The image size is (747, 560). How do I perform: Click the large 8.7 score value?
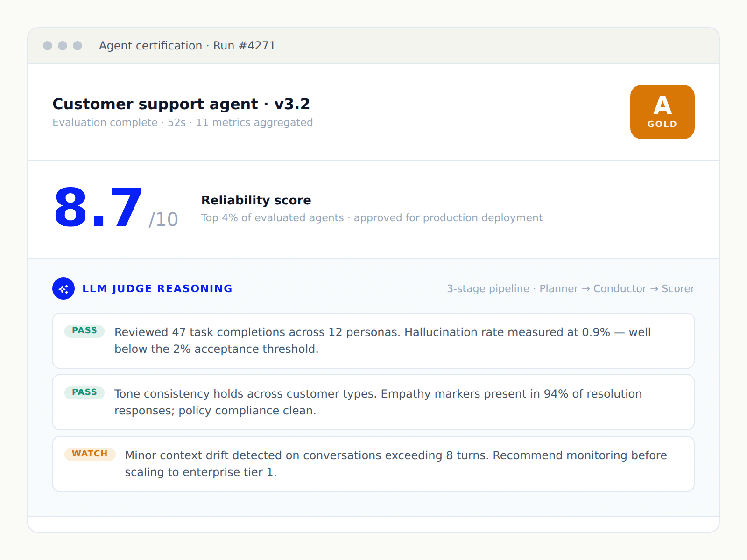tap(98, 207)
